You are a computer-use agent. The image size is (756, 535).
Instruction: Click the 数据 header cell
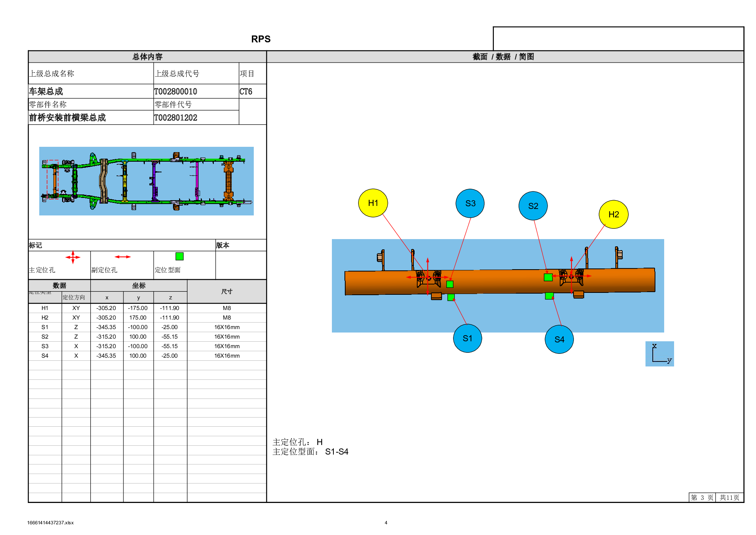[59, 285]
